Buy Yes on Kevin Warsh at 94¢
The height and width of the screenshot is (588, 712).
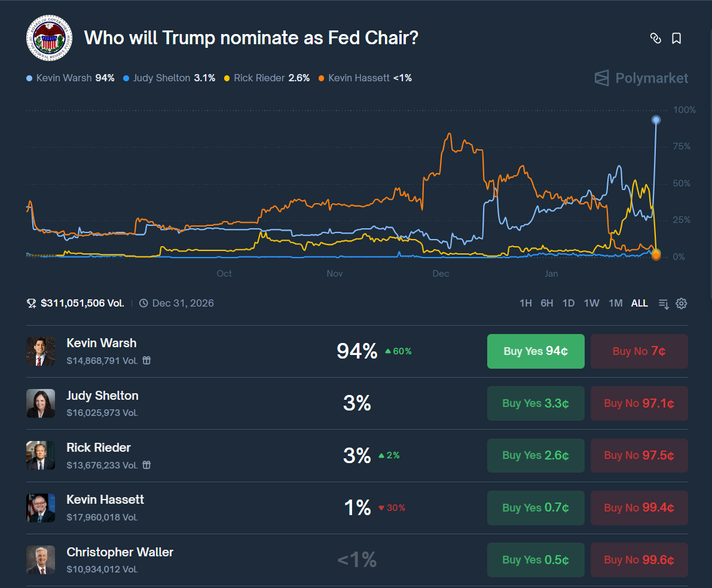(x=536, y=351)
